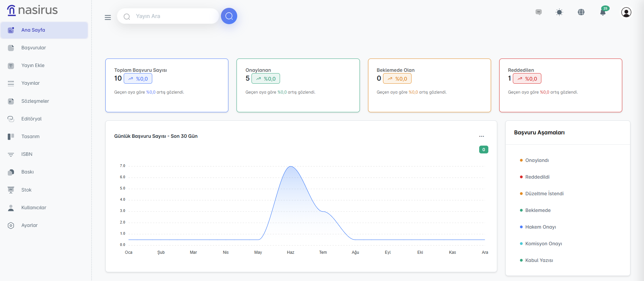Click the Baskı sidebar icon
Image resolution: width=644 pixels, height=281 pixels.
tap(11, 172)
